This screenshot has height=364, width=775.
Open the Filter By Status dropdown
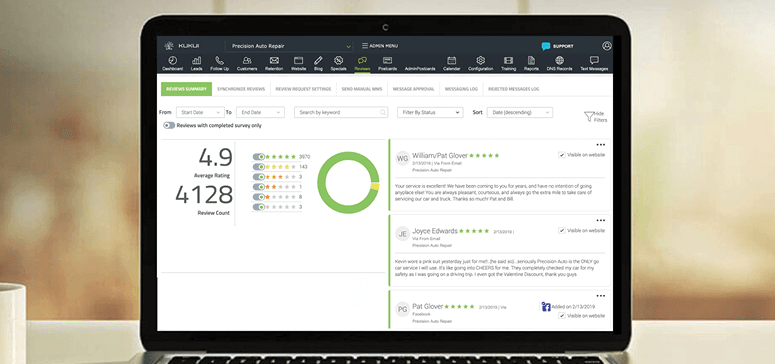click(x=430, y=112)
